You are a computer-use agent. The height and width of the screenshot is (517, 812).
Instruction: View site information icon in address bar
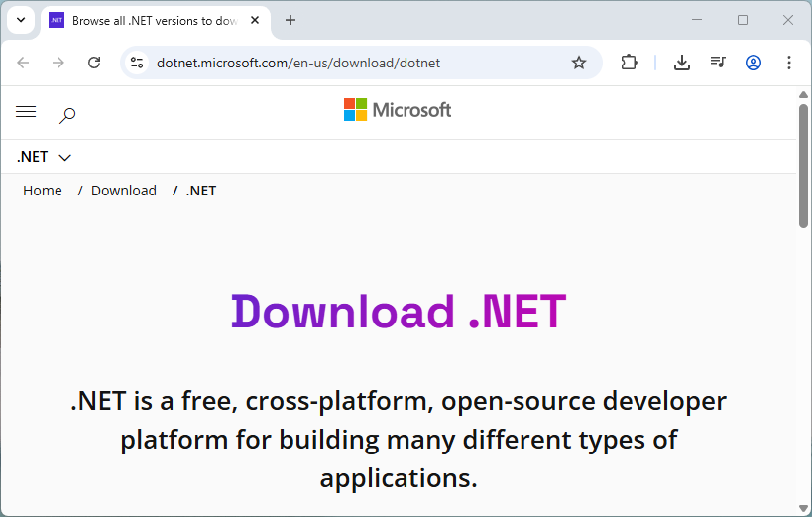[137, 63]
